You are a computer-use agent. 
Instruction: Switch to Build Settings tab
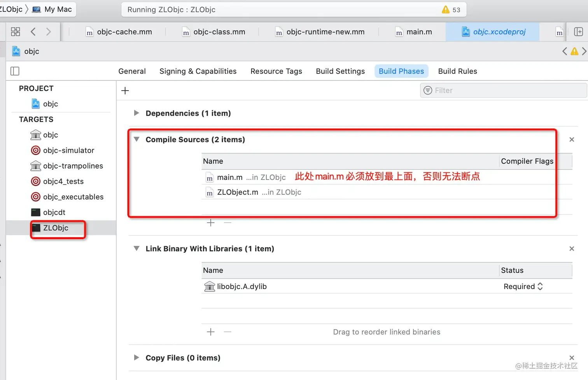[340, 71]
